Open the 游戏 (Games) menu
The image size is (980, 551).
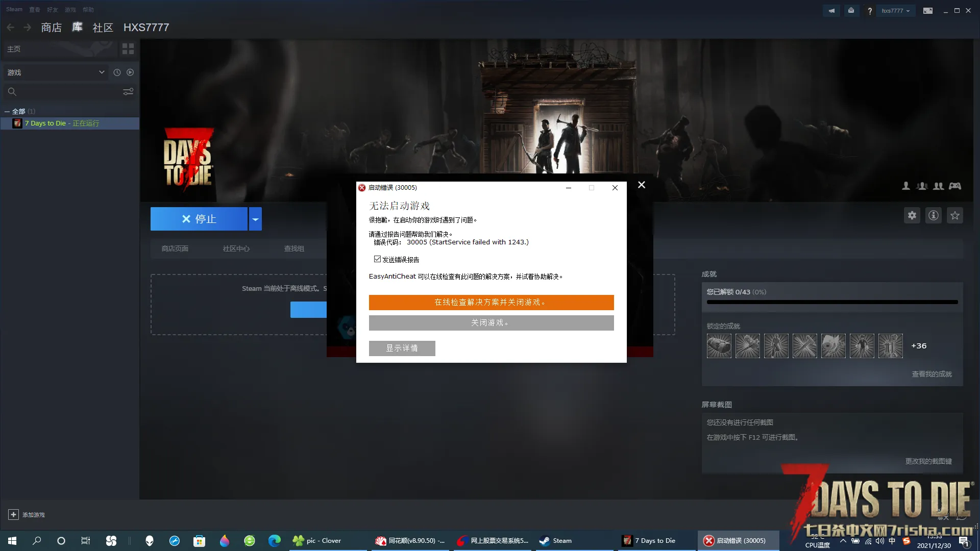point(70,9)
